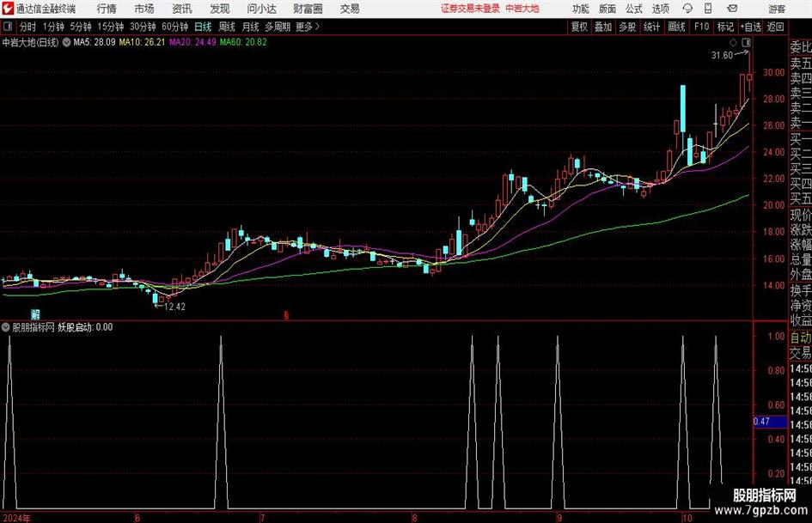Click the 自动 label in right panel
The image size is (812, 523).
click(800, 338)
